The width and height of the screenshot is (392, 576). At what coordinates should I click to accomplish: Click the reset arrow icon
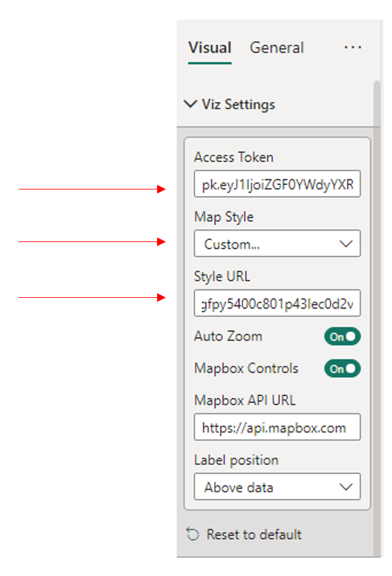tap(193, 534)
